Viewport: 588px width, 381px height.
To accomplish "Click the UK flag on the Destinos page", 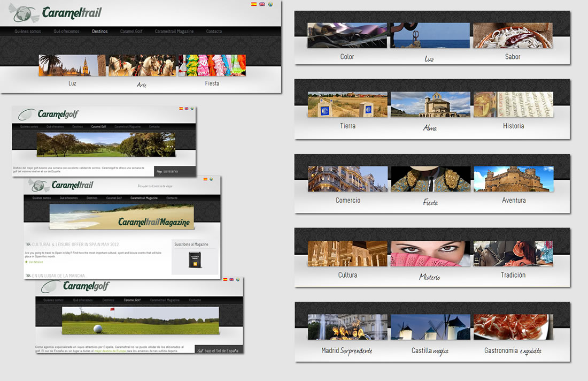I will point(262,4).
